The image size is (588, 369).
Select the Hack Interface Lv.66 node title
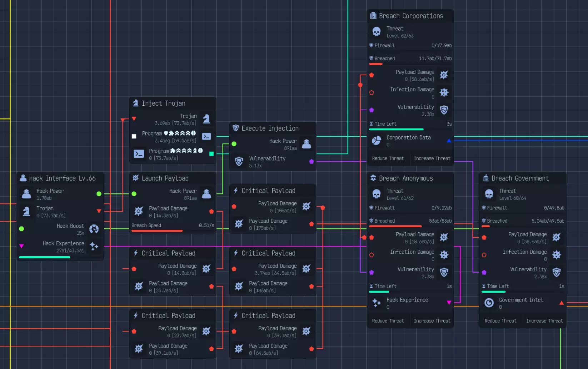(62, 178)
